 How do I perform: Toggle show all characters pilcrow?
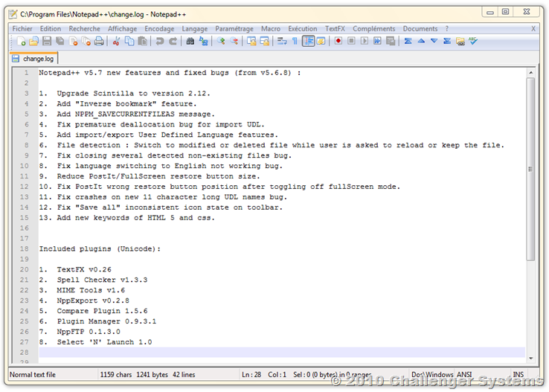click(x=295, y=42)
